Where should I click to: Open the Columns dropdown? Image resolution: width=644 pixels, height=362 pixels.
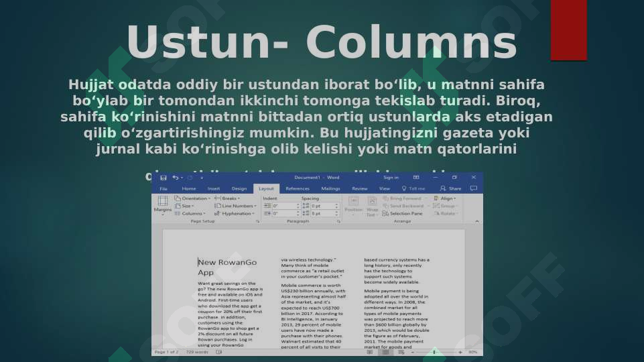pos(190,214)
